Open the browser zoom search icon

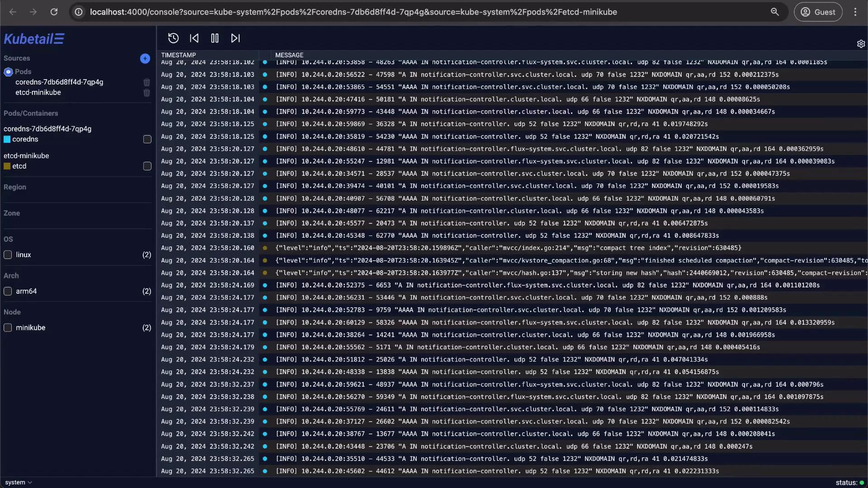(775, 12)
